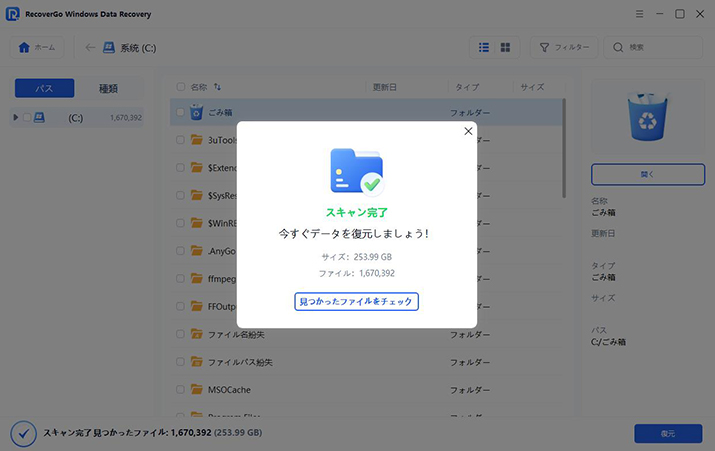
Task: Click the 更新日 column header
Action: tap(384, 87)
